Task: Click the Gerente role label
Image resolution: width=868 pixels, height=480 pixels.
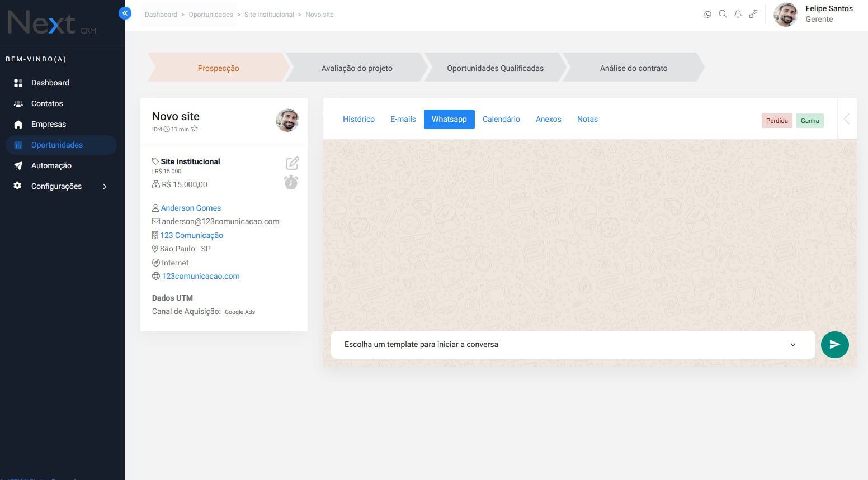Action: 819,19
